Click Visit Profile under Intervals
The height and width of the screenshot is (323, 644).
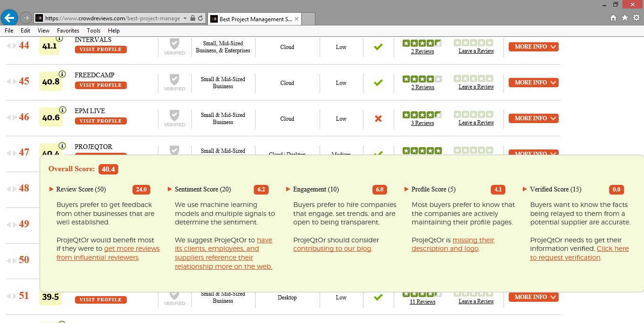click(x=101, y=50)
